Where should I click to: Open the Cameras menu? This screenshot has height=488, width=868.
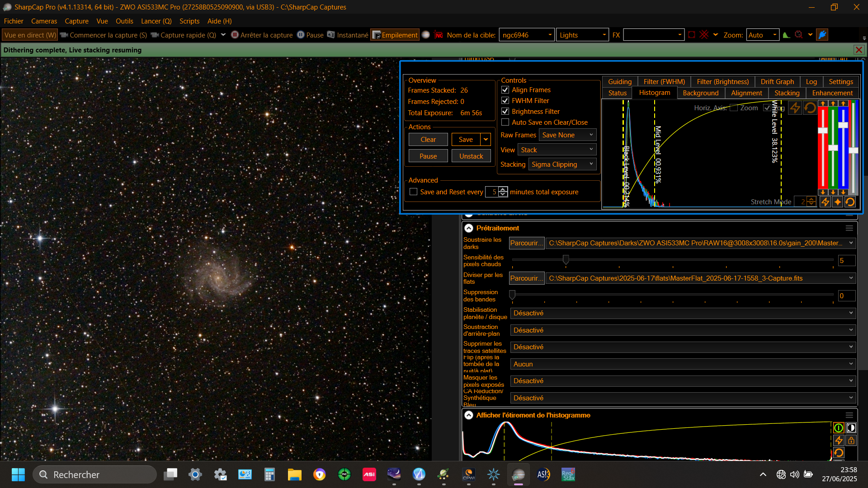click(44, 21)
